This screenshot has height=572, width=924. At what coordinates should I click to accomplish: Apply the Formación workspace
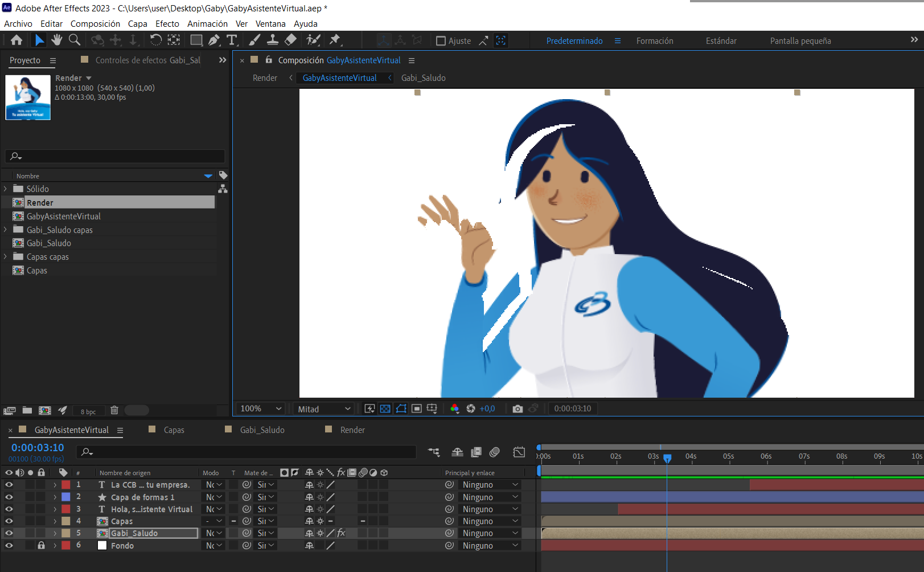coord(655,40)
